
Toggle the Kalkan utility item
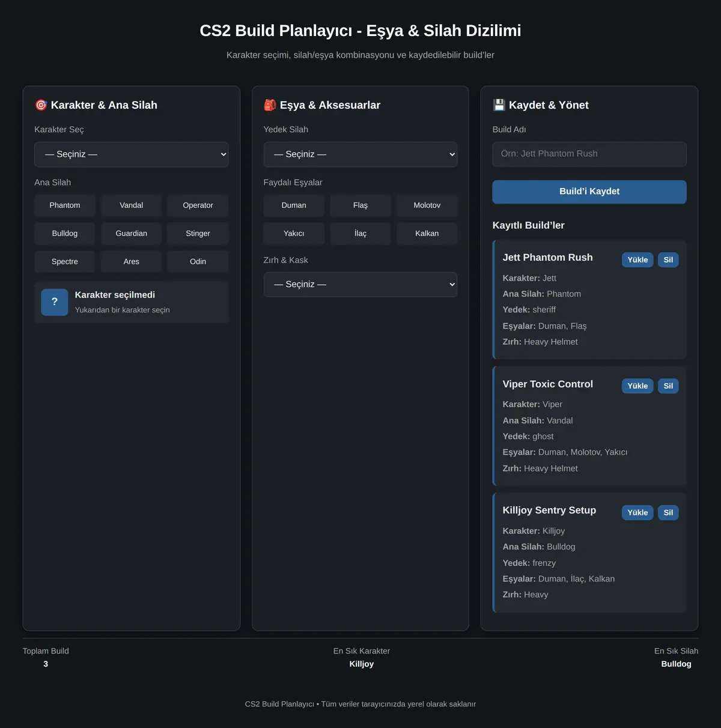click(x=427, y=234)
